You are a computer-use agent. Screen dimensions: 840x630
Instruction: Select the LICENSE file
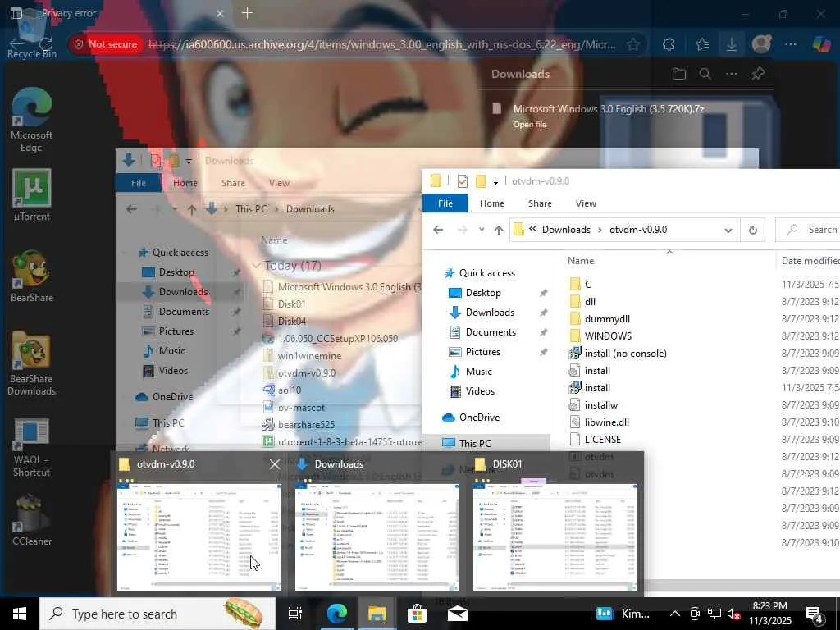click(602, 440)
